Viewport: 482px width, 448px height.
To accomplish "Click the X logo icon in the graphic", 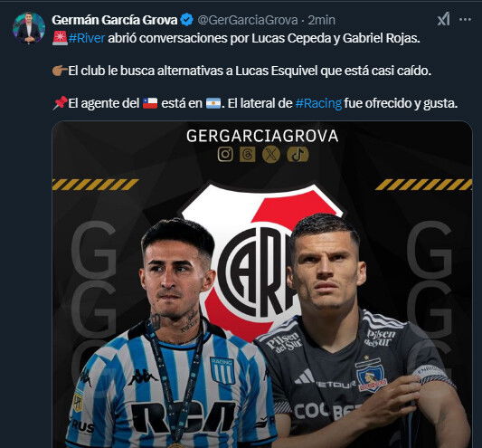I will [271, 154].
